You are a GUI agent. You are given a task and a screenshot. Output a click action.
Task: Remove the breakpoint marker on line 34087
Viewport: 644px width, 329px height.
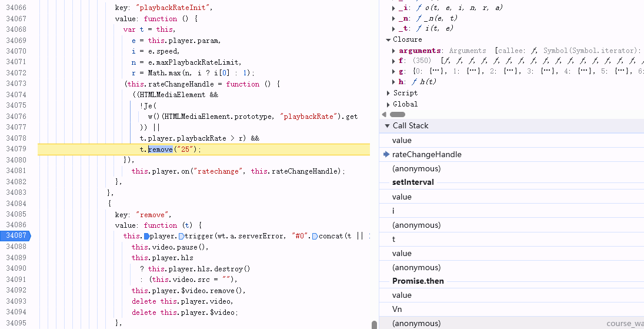[15, 236]
